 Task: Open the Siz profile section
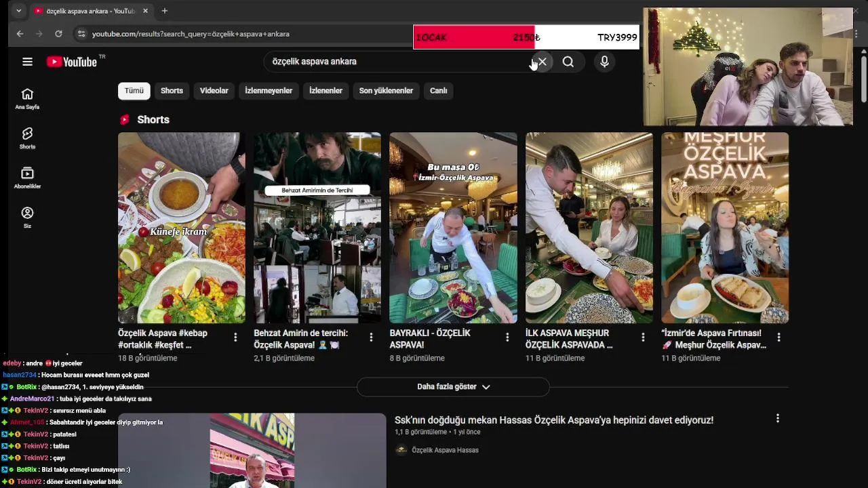tap(27, 218)
